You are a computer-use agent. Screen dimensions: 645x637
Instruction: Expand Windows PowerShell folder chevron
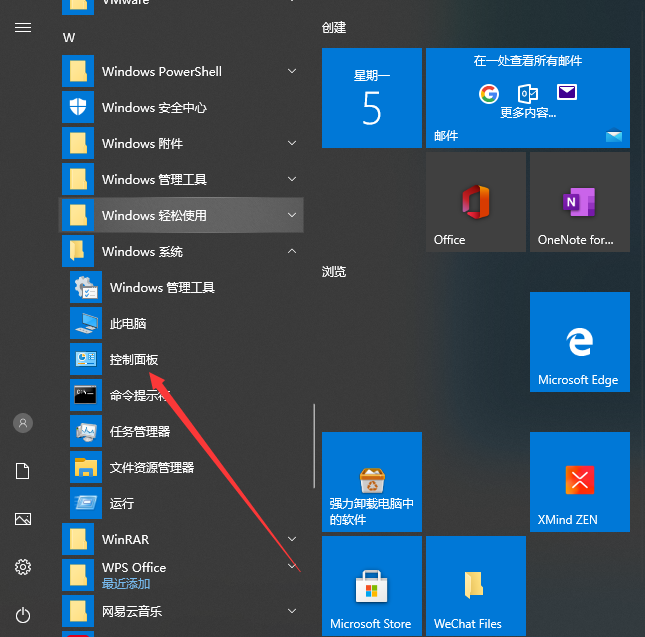[292, 71]
